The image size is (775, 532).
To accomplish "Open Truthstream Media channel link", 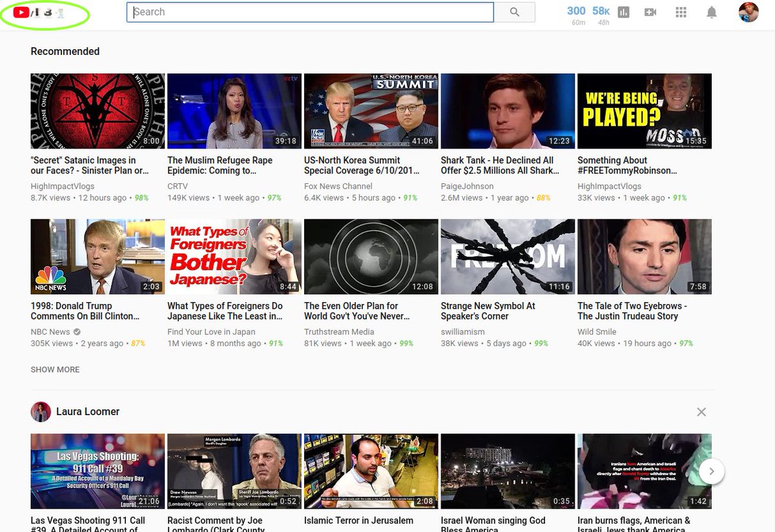I will tap(339, 332).
